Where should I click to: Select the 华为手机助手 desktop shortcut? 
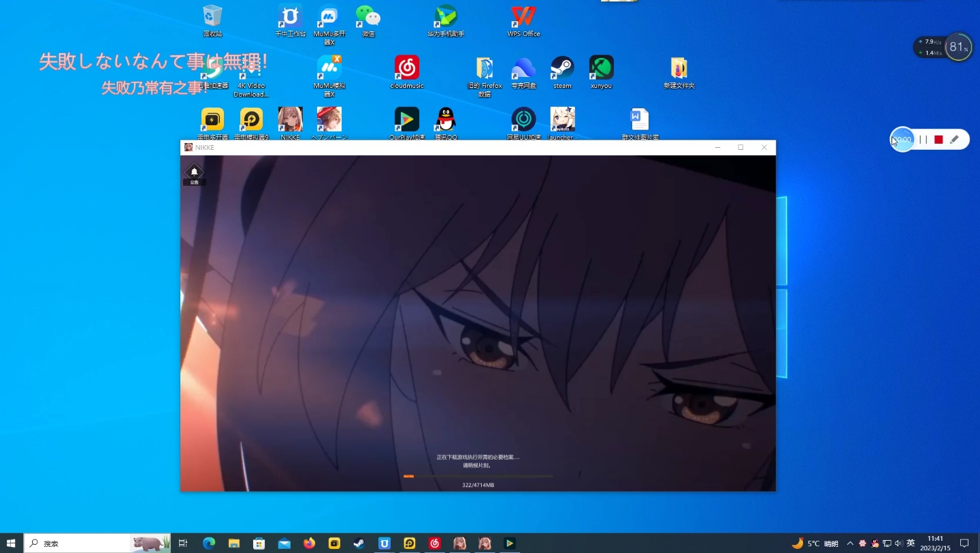tap(446, 21)
